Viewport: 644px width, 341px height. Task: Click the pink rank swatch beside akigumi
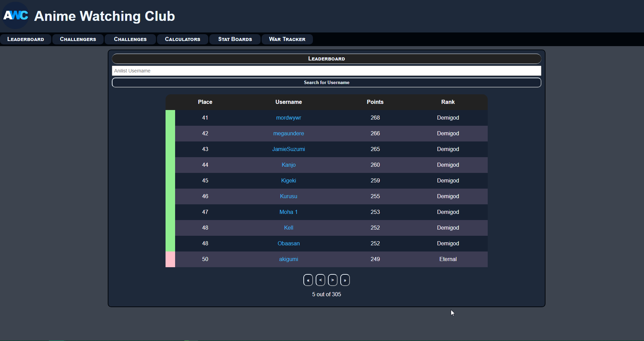170,259
